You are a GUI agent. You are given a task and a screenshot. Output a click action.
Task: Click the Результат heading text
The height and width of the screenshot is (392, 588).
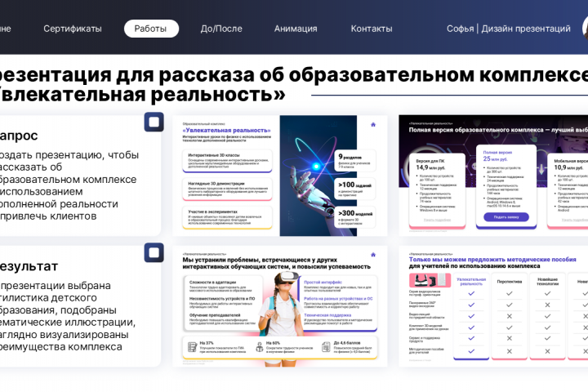pyautogui.click(x=29, y=266)
